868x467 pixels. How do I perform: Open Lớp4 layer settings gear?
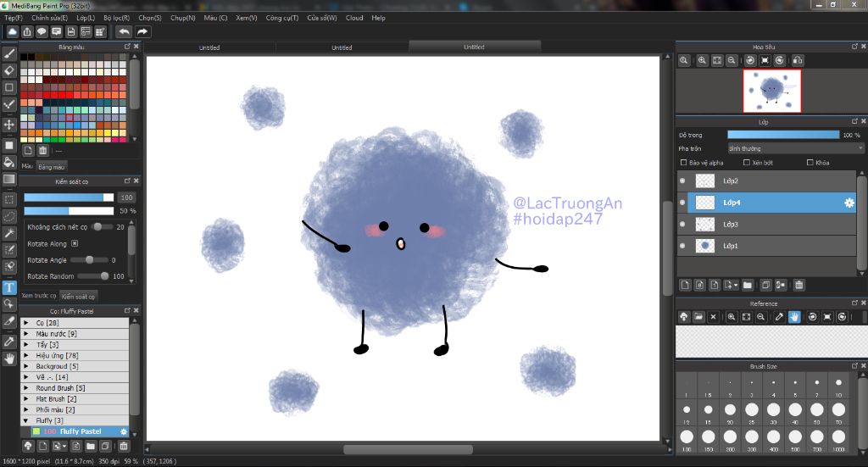(849, 203)
